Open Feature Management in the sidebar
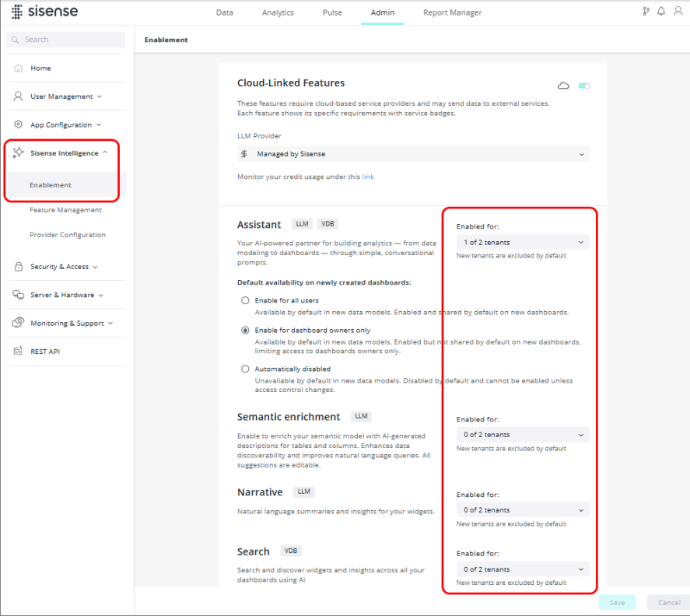The width and height of the screenshot is (690, 616). 65,210
